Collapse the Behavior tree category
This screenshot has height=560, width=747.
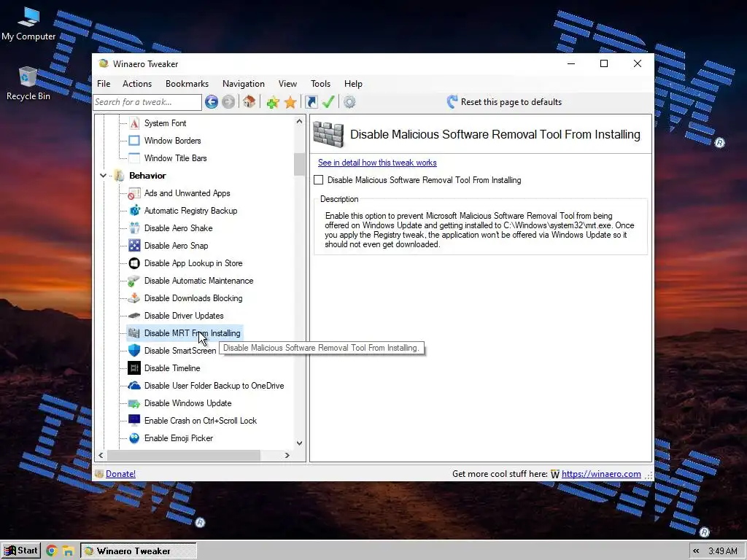pos(103,176)
